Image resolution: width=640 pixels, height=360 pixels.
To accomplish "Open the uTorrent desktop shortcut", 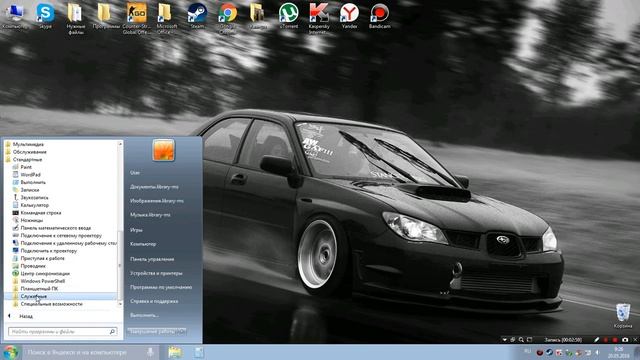I will (x=288, y=16).
